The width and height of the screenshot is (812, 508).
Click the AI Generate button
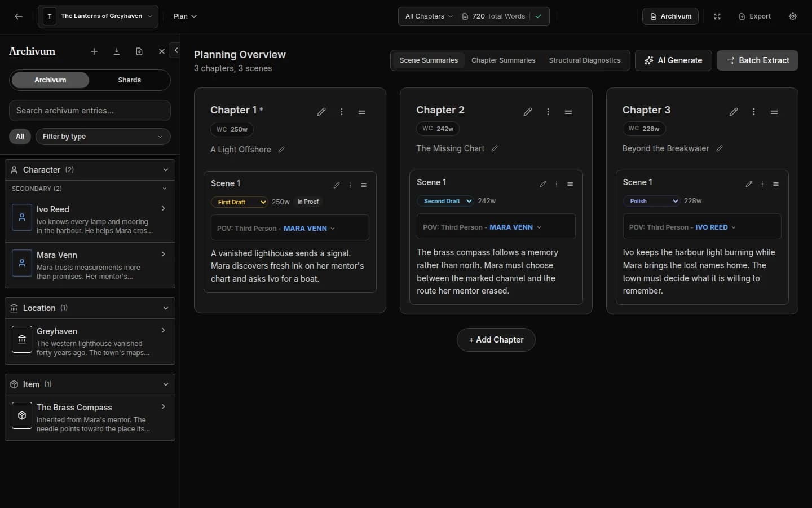[x=673, y=60]
